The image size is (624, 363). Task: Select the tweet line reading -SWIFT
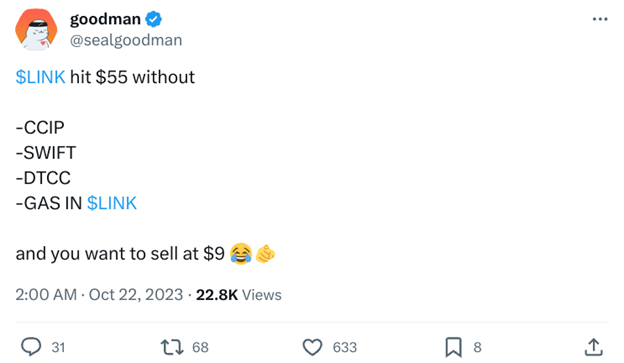coord(46,153)
